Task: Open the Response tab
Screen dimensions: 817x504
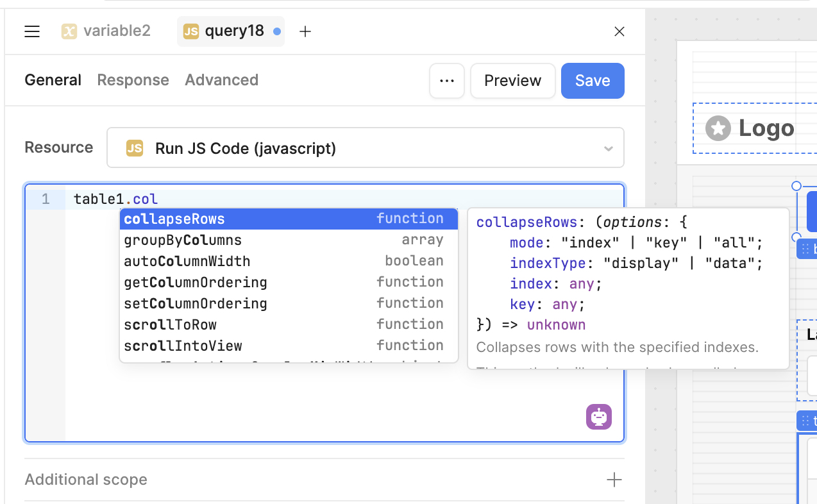Action: (x=133, y=80)
